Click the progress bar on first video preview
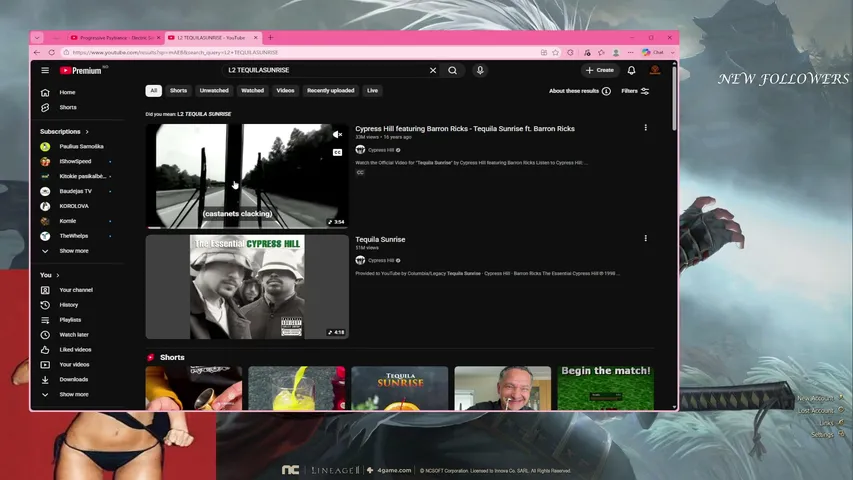This screenshot has width=853, height=480. coord(247,227)
